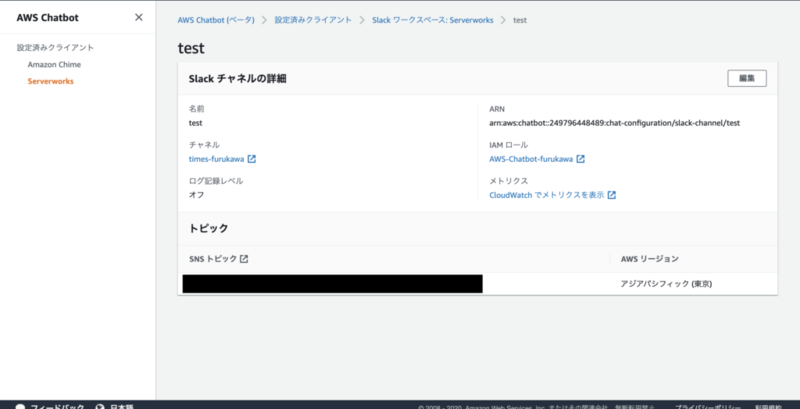This screenshot has height=409, width=800.
Task: Open Amazon Chime in the sidebar
Action: coord(54,65)
